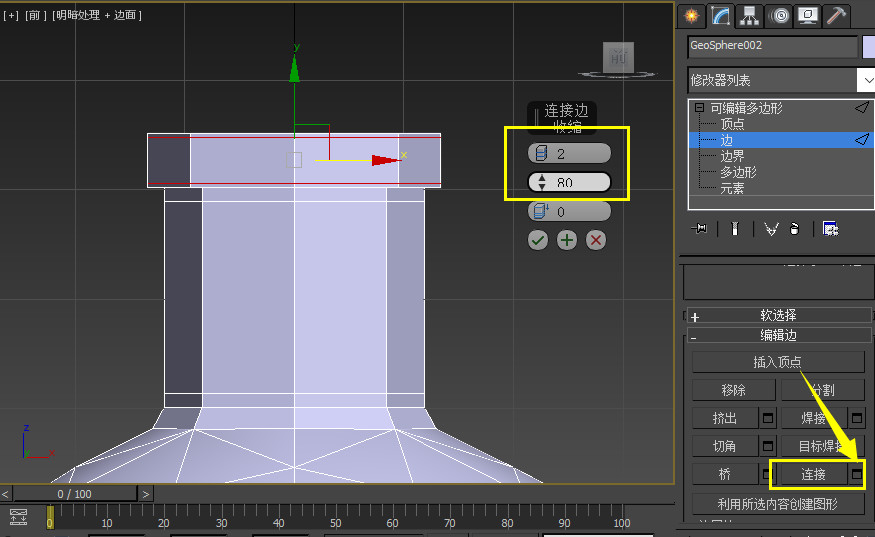Open the Motion panel tab

[x=778, y=15]
